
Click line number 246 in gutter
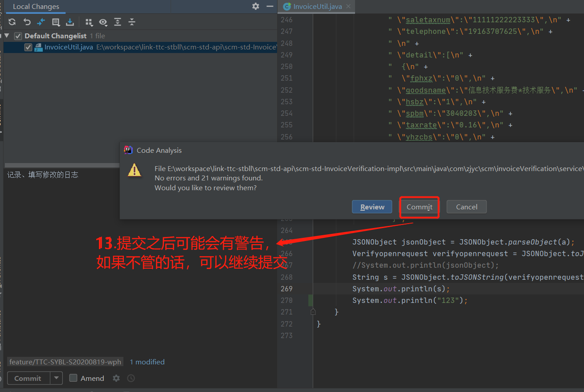tap(287, 20)
